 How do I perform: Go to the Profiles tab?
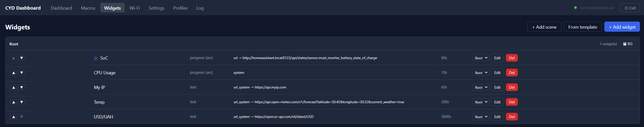click(180, 8)
